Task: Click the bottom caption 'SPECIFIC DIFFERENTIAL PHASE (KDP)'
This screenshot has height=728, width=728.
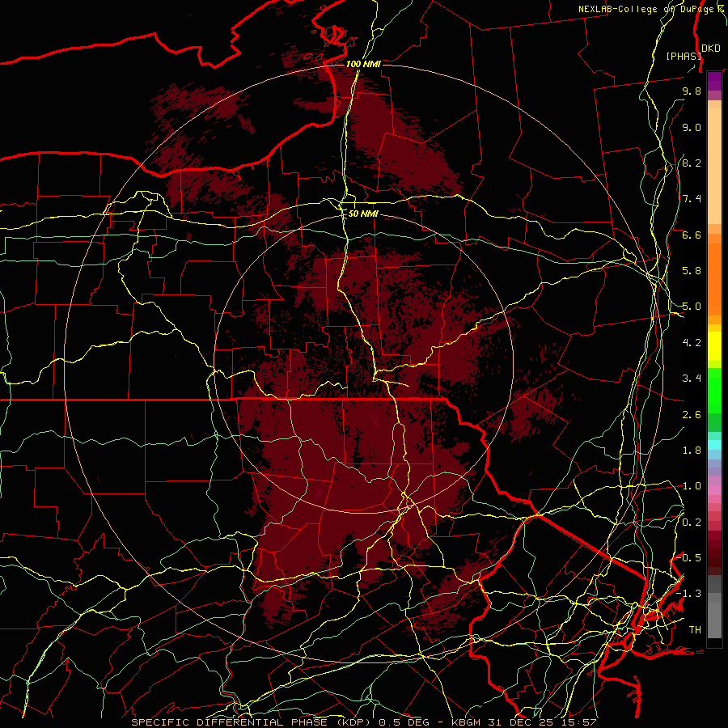Action: point(253,722)
